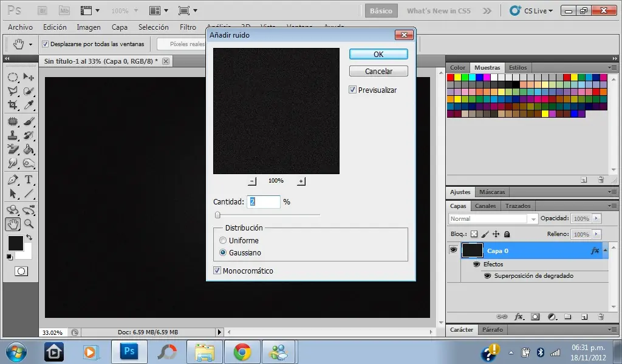This screenshot has height=364, width=622.
Task: Hide Capa 0 layer using eye icon
Action: coord(453,250)
